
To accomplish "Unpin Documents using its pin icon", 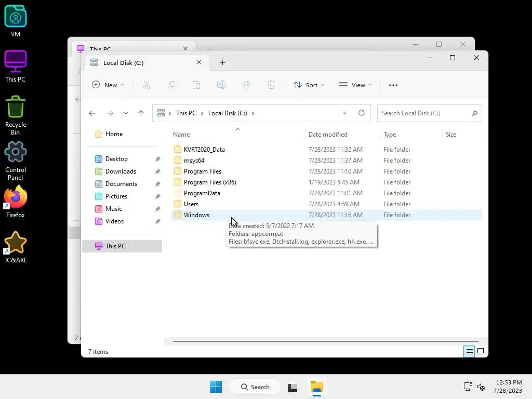I will 158,184.
